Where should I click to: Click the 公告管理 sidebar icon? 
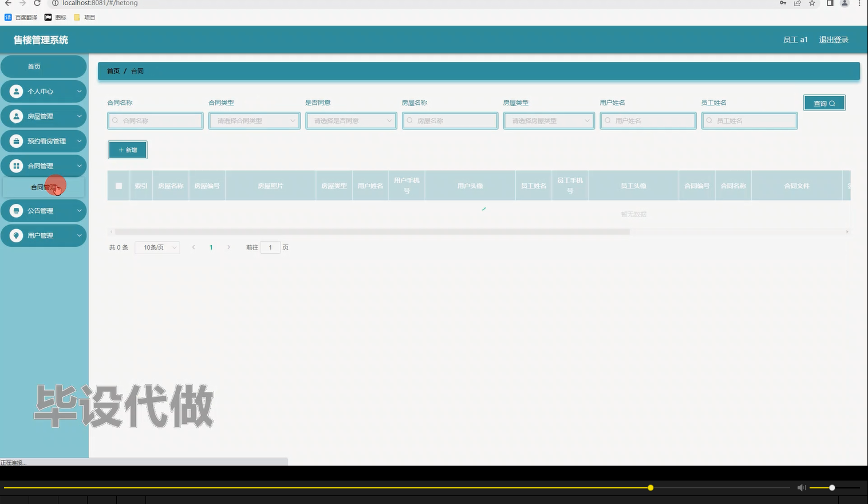tap(17, 211)
